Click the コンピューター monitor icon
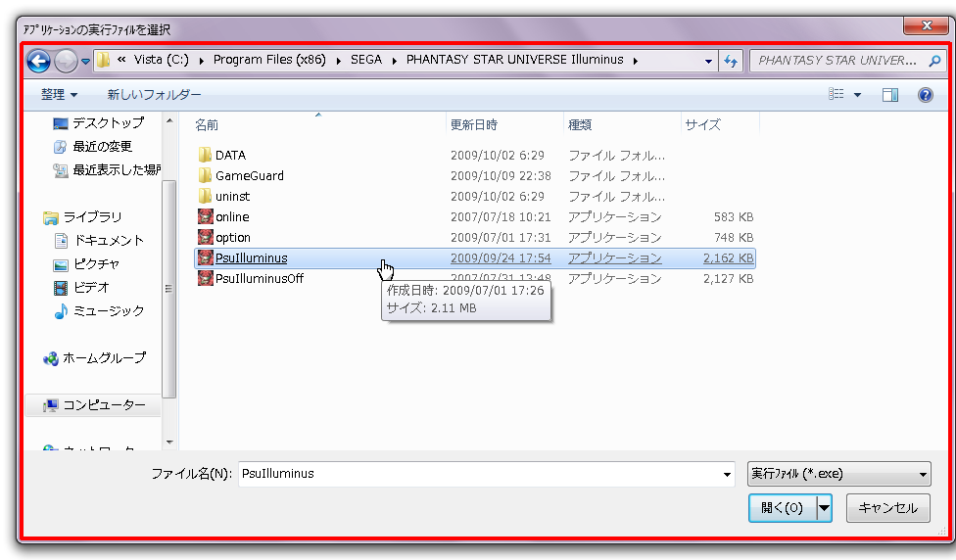The image size is (956, 560). [51, 405]
